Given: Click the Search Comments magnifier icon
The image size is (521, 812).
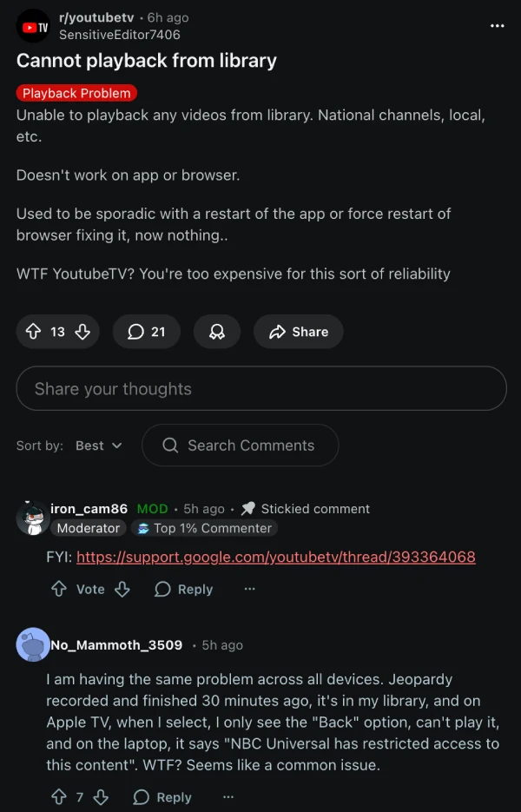Looking at the screenshot, I should pyautogui.click(x=171, y=445).
